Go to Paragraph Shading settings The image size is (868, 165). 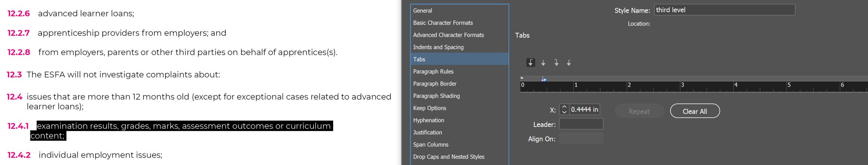(436, 96)
